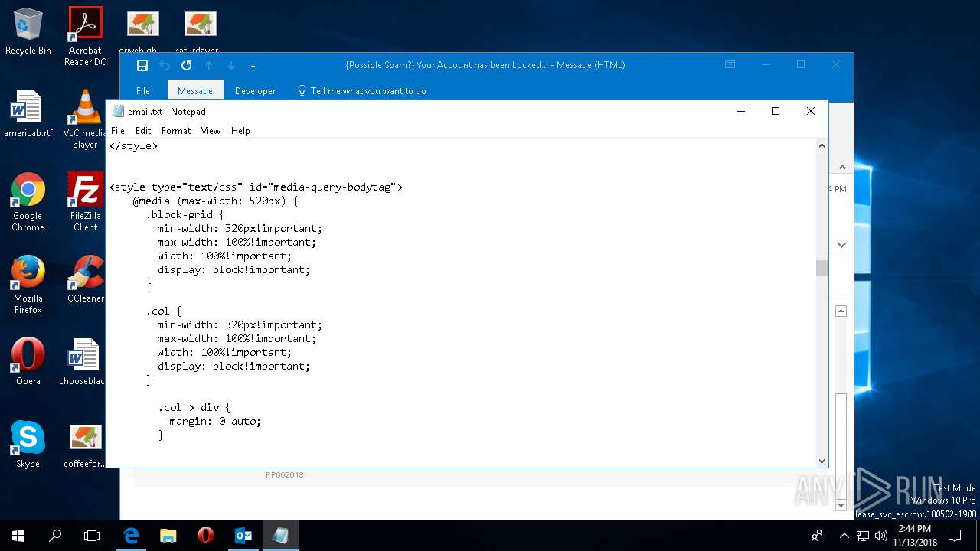Viewport: 980px width, 551px height.
Task: Switch to Outlook taskbar button
Action: [x=243, y=536]
